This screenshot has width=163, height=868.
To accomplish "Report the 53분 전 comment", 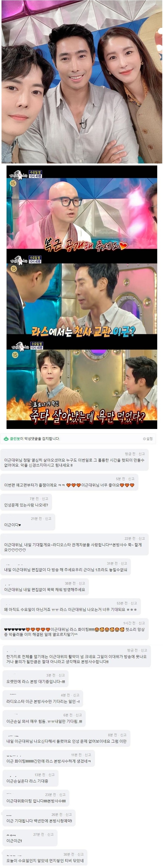I will [x=134, y=603].
